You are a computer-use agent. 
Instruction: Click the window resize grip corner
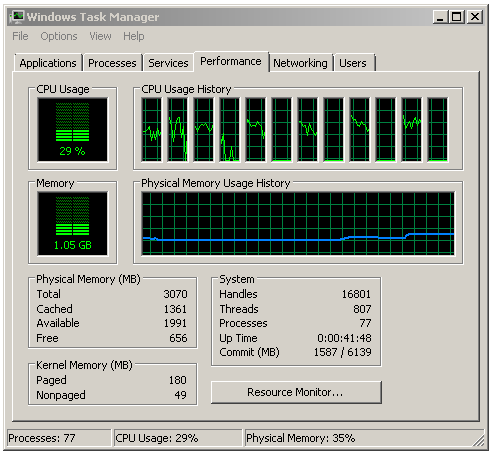tap(479, 441)
